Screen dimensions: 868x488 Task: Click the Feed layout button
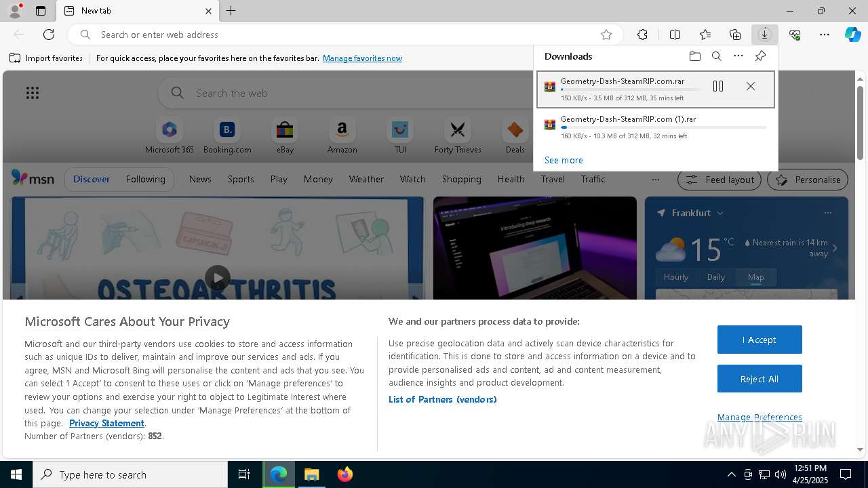[x=719, y=180]
